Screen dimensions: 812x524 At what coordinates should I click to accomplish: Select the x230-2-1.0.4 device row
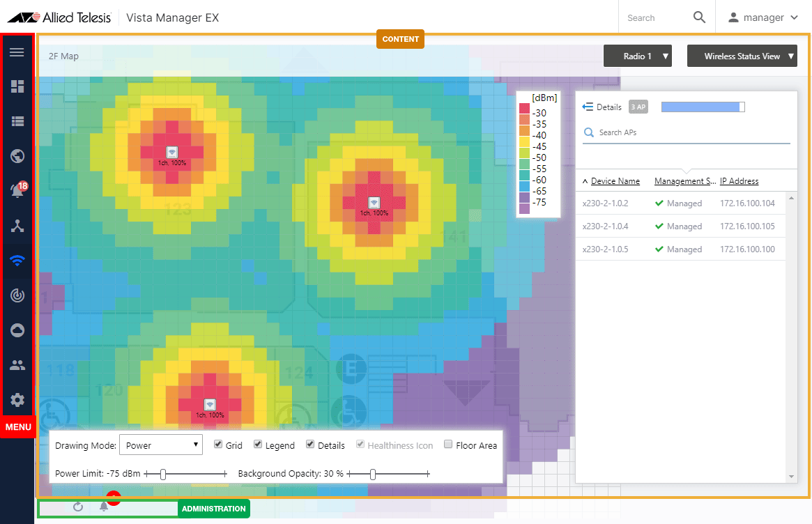[605, 226]
